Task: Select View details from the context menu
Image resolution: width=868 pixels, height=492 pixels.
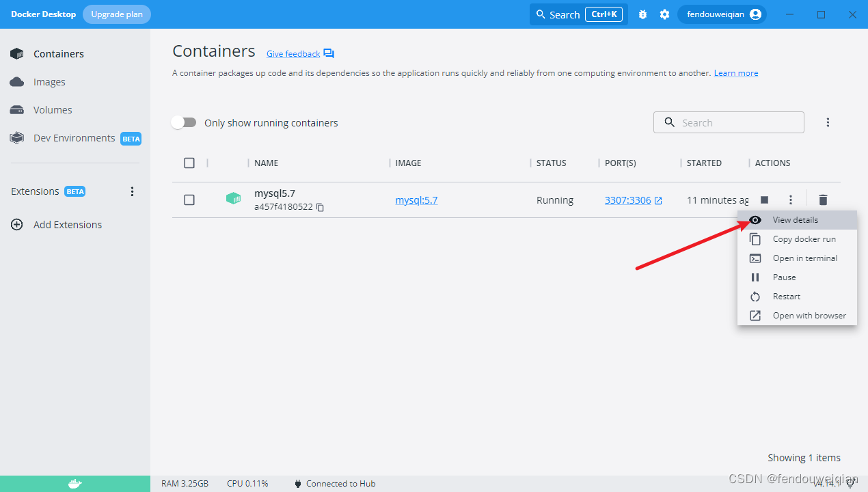Action: (795, 219)
